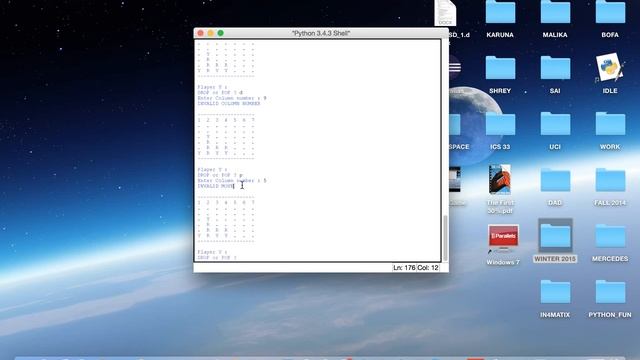Click the Python Shell vertical scrollbar thumb
Viewport: 640px width, 360px height.
click(x=445, y=238)
